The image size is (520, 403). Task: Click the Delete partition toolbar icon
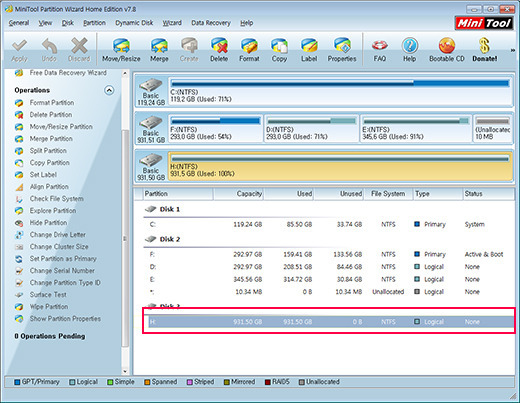tap(219, 50)
